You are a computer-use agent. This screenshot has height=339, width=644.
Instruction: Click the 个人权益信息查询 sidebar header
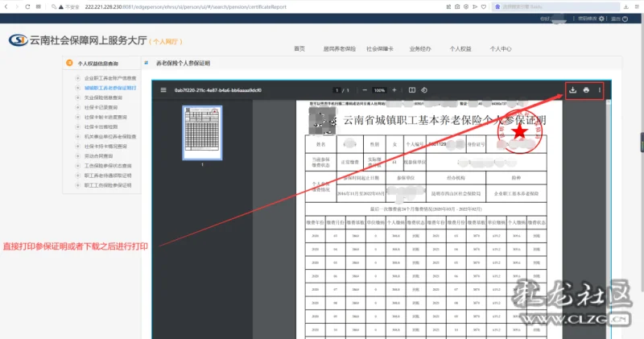tap(97, 64)
